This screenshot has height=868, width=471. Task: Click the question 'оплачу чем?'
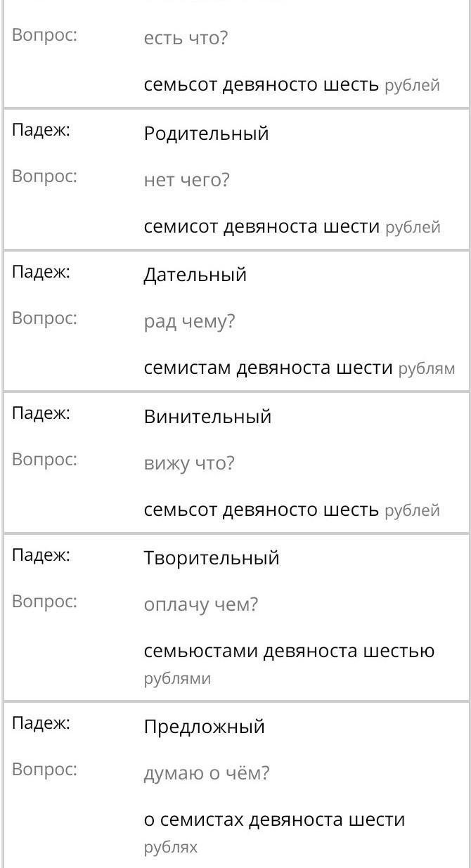[x=201, y=604]
